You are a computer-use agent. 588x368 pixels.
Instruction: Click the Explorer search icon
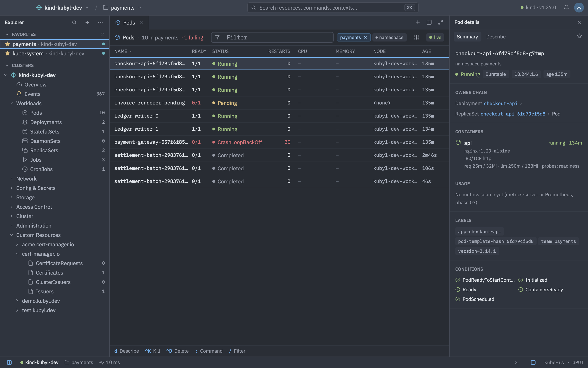point(74,22)
